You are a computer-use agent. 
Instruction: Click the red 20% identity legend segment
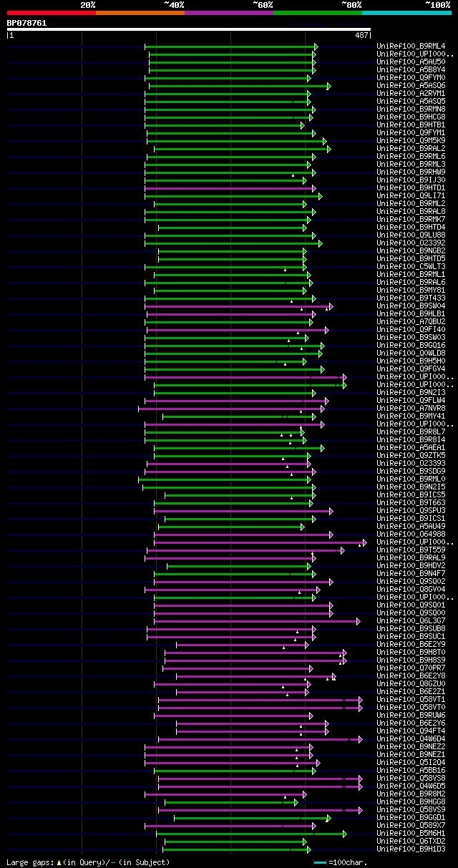pos(51,13)
